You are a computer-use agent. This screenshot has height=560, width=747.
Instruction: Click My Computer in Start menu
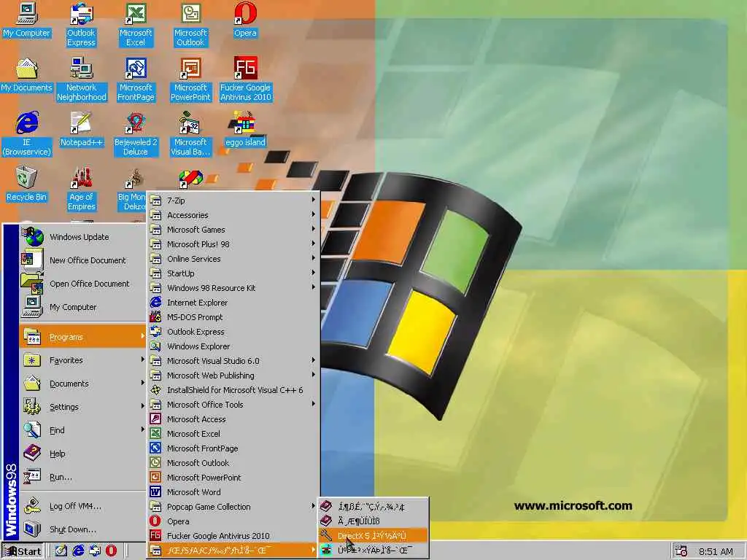[x=82, y=307]
